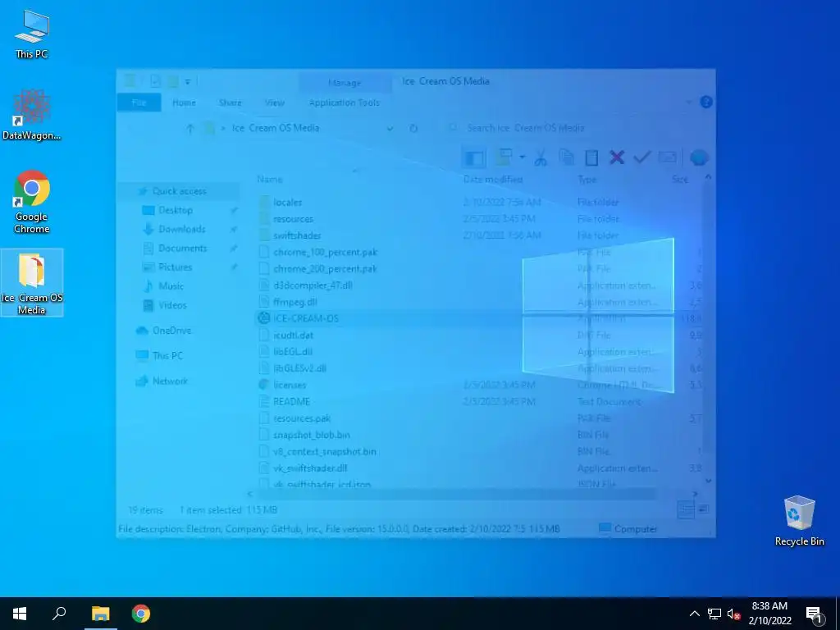Select Downloads in navigation pane
The width and height of the screenshot is (840, 630).
181,230
